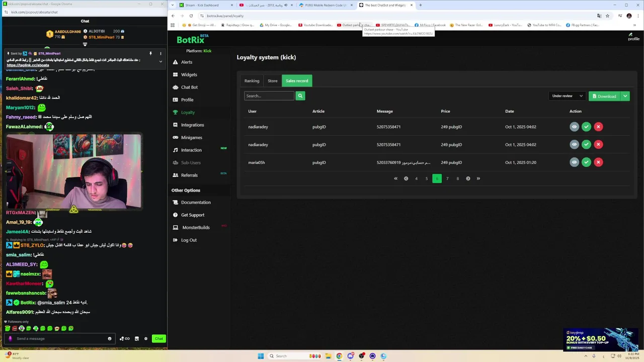Image resolution: width=644 pixels, height=362 pixels.
Task: Click the browser back button
Action: coord(173,16)
